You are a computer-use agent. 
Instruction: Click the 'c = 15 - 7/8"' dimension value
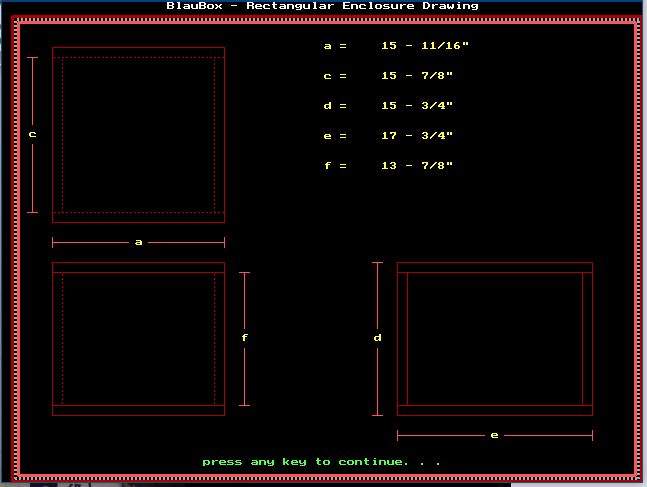coord(388,76)
